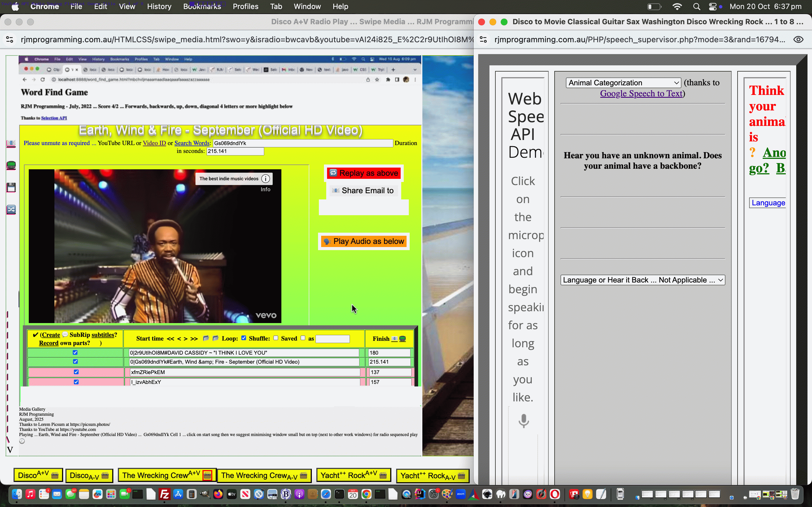This screenshot has height=507, width=812.
Task: Open the History menu
Action: 159,6
